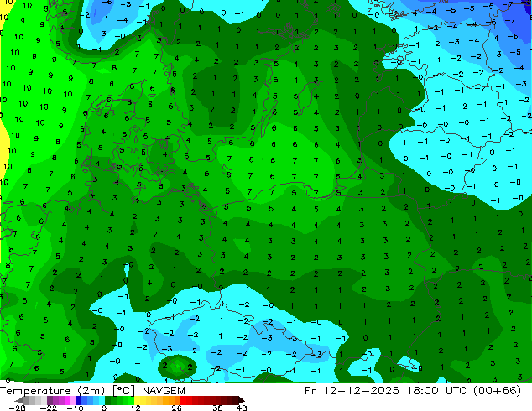This screenshot has width=532, height=411.
Task: Click the legend value '38'
Action: coord(218,408)
